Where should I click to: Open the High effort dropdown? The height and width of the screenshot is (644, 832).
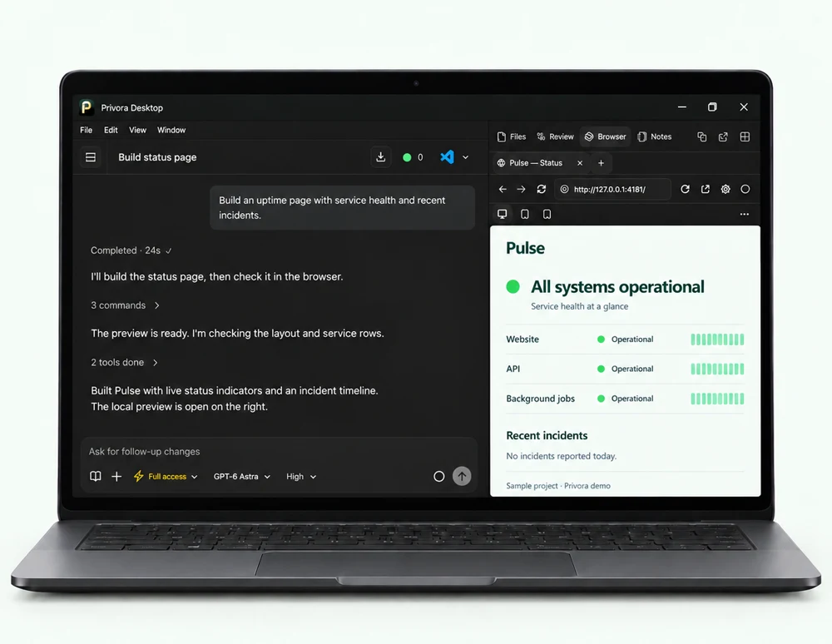pyautogui.click(x=301, y=477)
